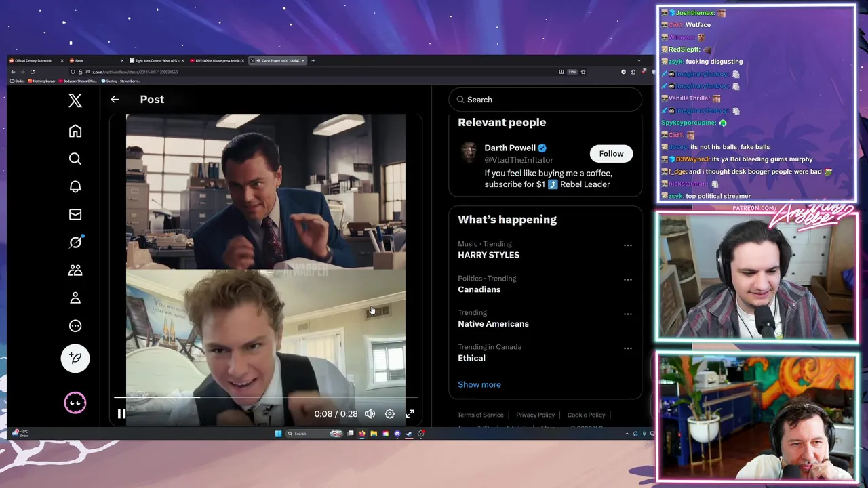Open the X logo home link

pos(75,100)
